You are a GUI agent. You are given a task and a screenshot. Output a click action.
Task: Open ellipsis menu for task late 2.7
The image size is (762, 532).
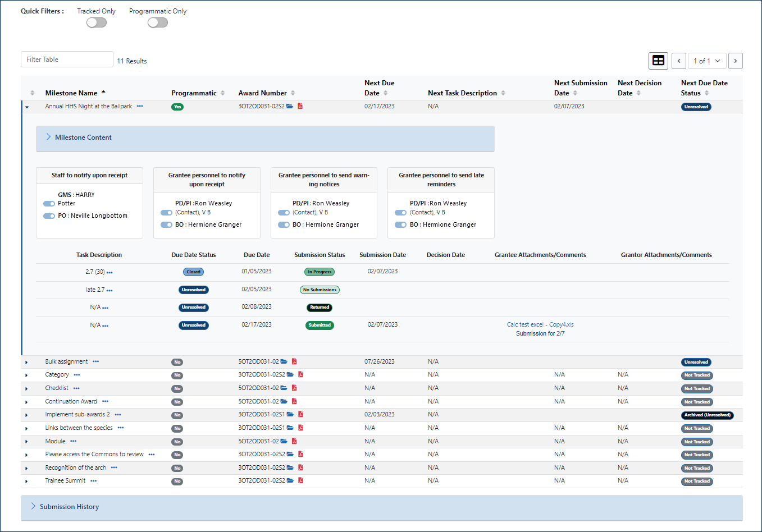tap(109, 291)
